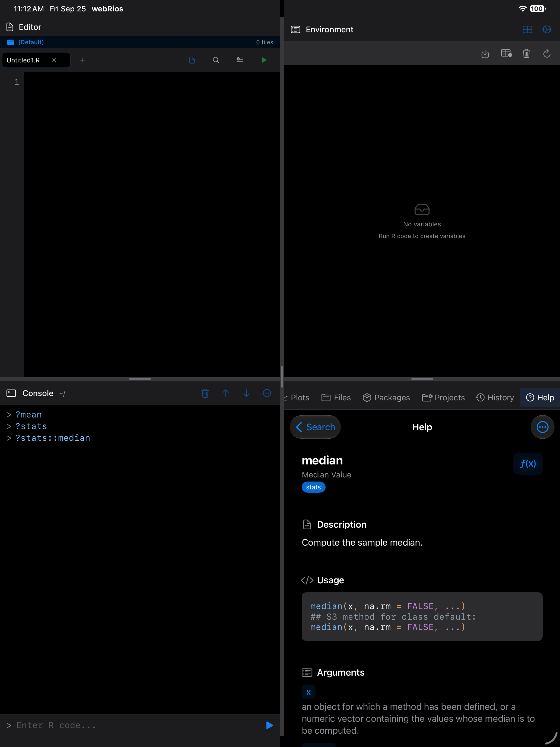Viewport: 560px width, 747px height.
Task: Clear the console with the trash icon
Action: click(x=205, y=393)
